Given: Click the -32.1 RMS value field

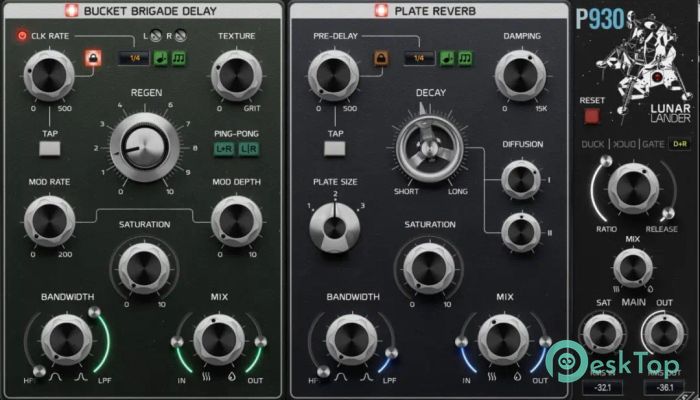Looking at the screenshot, I should [602, 387].
